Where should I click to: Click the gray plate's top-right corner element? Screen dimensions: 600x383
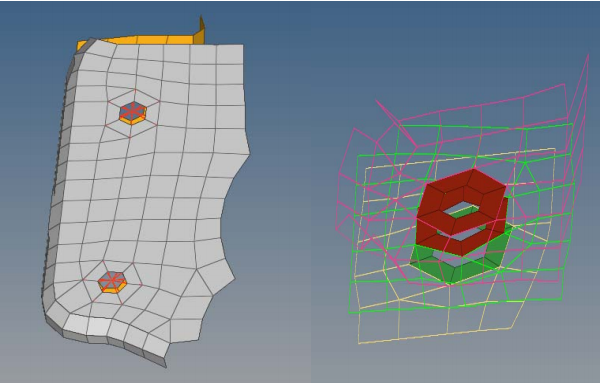coord(230,55)
